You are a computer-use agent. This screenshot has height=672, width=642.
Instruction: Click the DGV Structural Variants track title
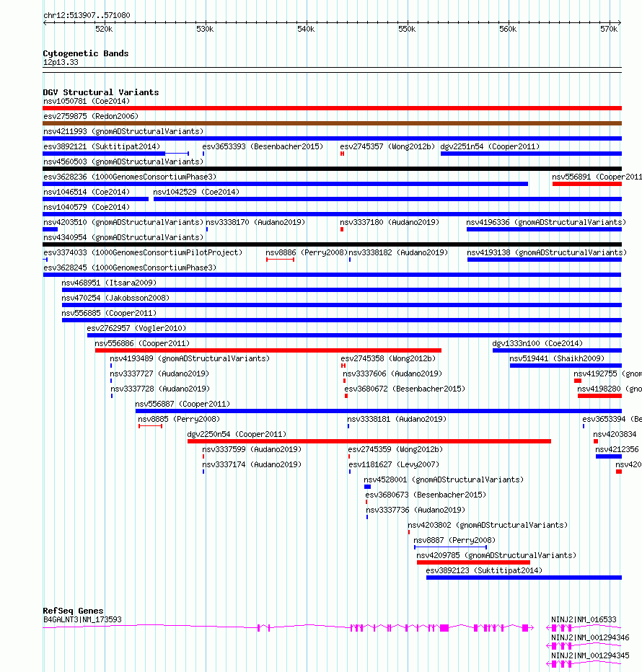point(101,92)
